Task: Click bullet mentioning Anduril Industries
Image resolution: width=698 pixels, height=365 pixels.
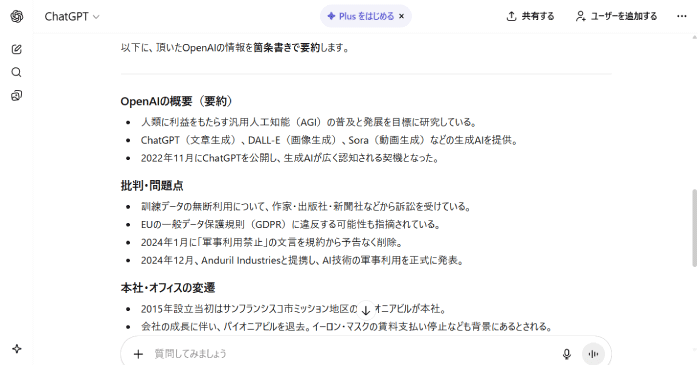Action: (x=302, y=260)
